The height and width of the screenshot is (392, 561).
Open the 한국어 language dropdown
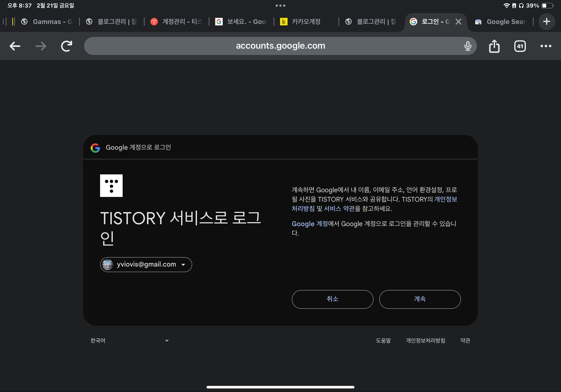[x=129, y=341]
